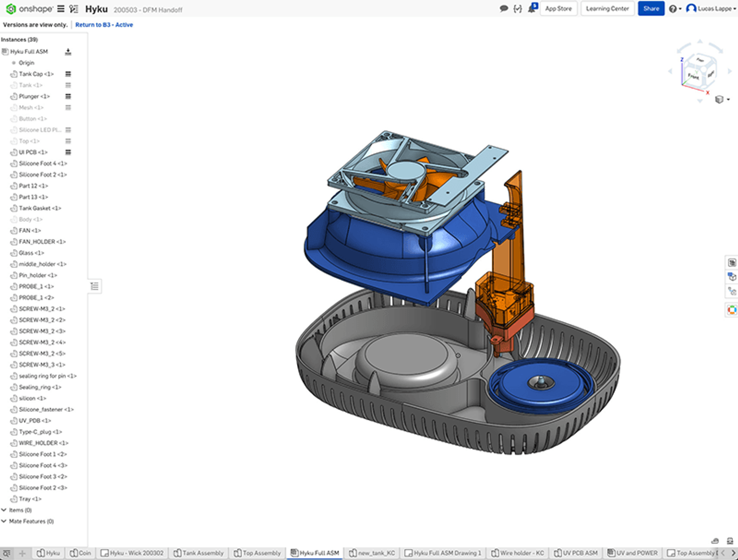The width and height of the screenshot is (738, 560).
Task: Click the curly braces feedback icon
Action: (518, 8)
